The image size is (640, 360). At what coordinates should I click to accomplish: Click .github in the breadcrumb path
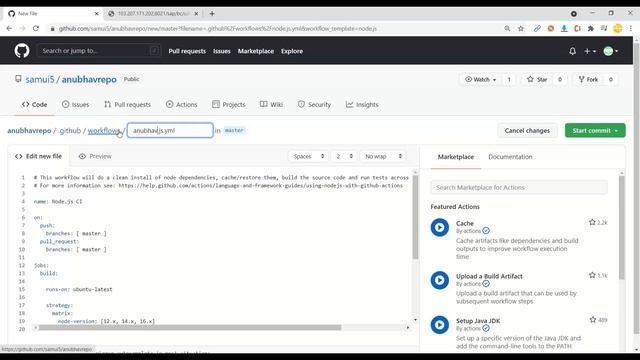[x=69, y=131]
